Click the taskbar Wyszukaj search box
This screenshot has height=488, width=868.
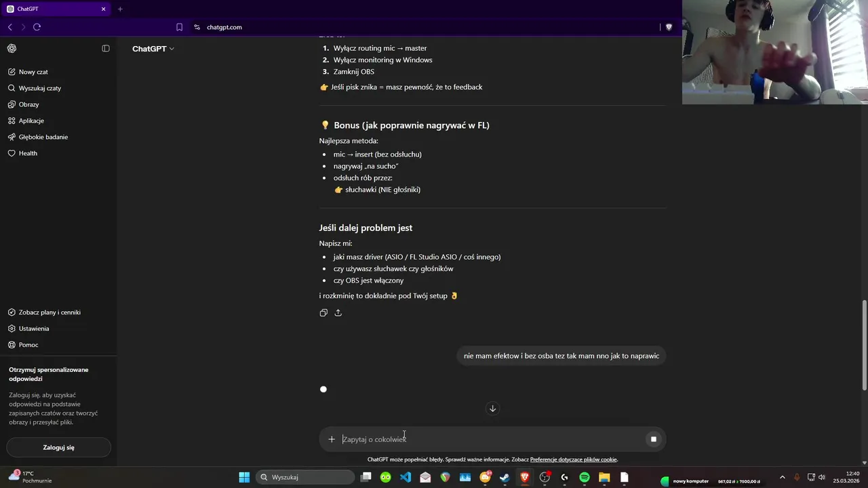(306, 477)
